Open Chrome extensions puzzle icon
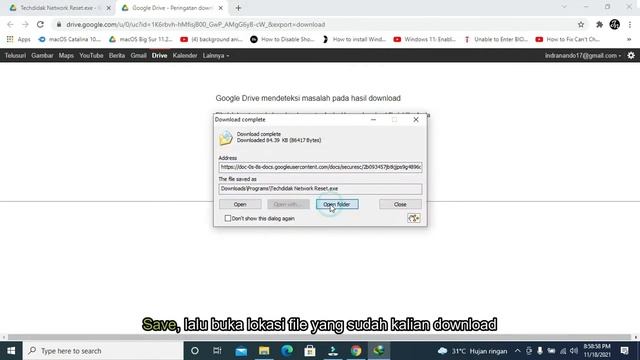 tap(599, 24)
